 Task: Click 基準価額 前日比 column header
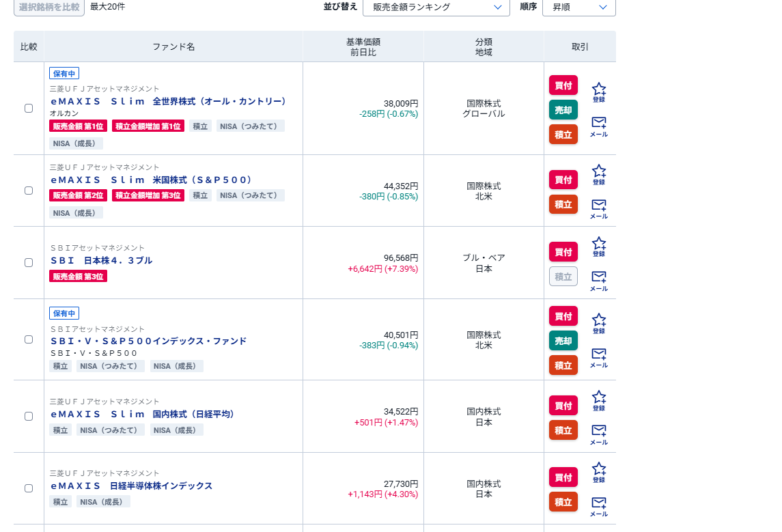coord(363,47)
